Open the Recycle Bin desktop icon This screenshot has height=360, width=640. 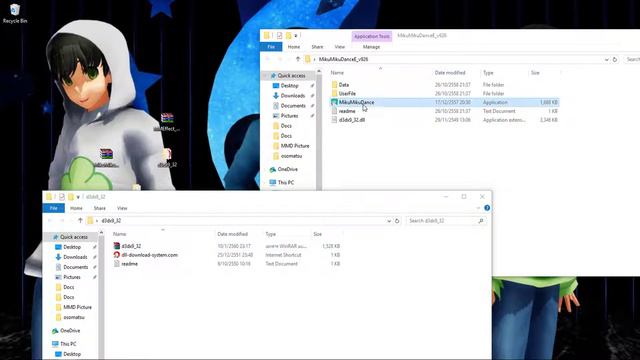15,13
